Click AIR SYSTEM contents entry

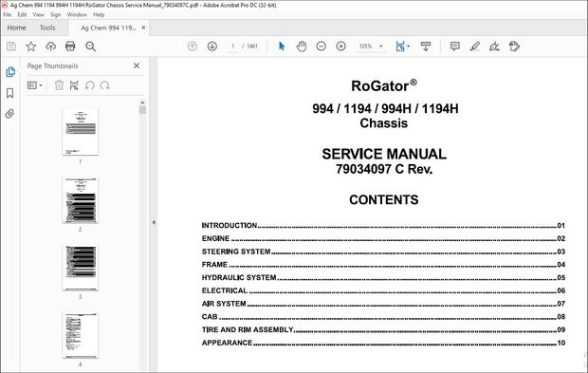383,304
